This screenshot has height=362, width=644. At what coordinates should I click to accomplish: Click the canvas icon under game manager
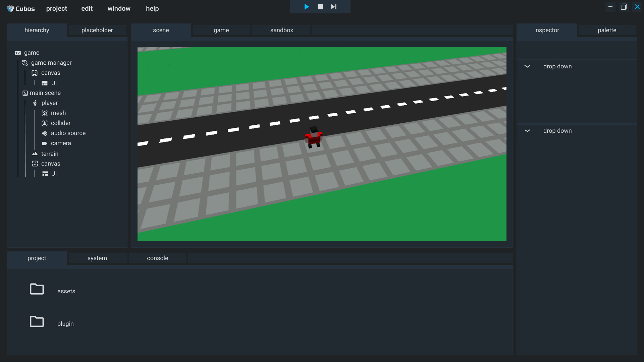tap(35, 73)
